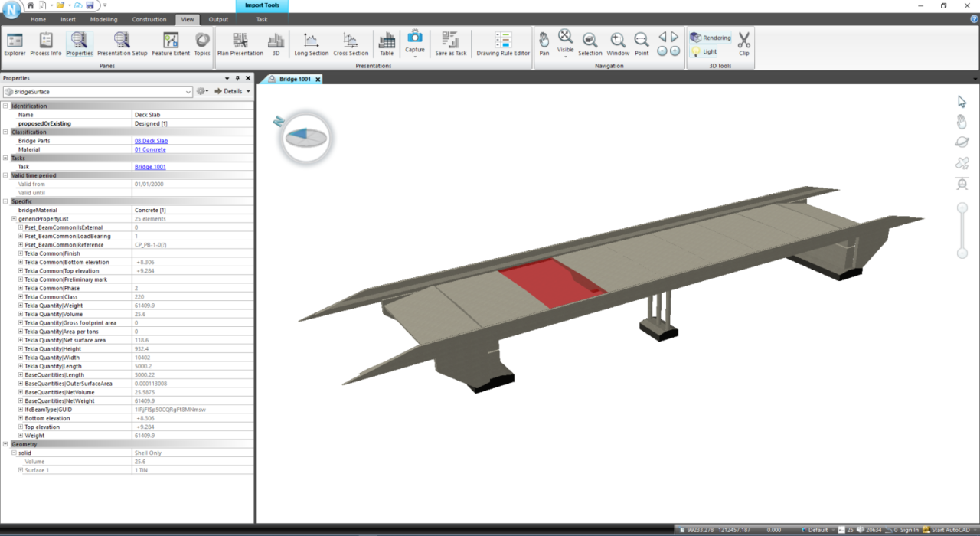Click the vertical zoom slider in viewport

pos(962,230)
